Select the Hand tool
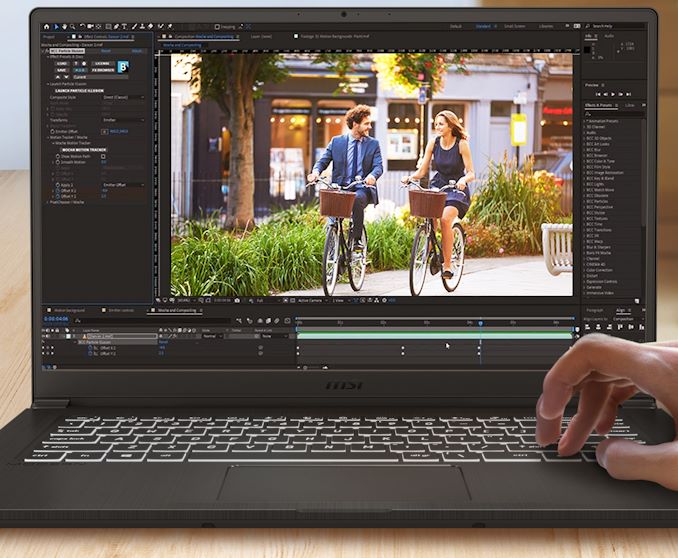678x558 pixels. click(64, 26)
